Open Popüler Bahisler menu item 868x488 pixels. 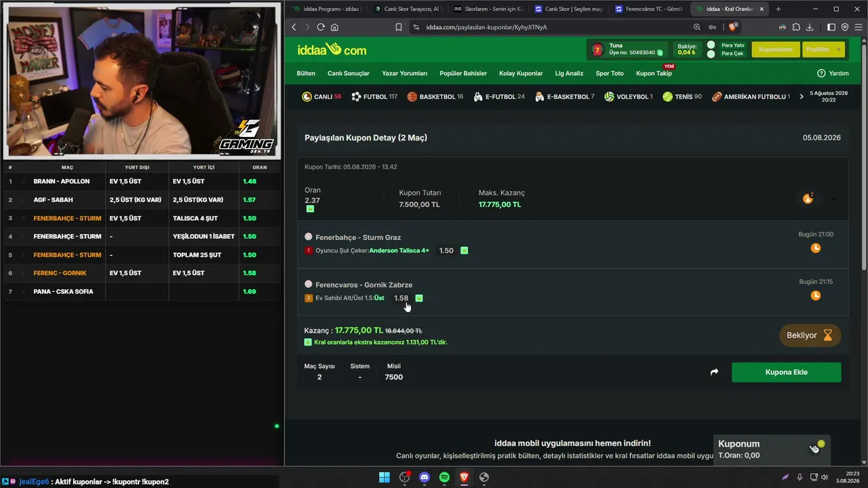pyautogui.click(x=463, y=73)
